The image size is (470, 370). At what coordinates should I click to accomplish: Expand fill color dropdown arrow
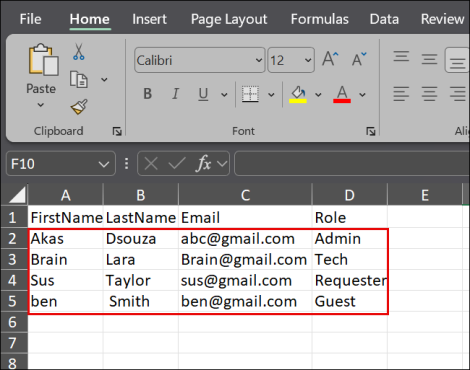click(x=318, y=95)
